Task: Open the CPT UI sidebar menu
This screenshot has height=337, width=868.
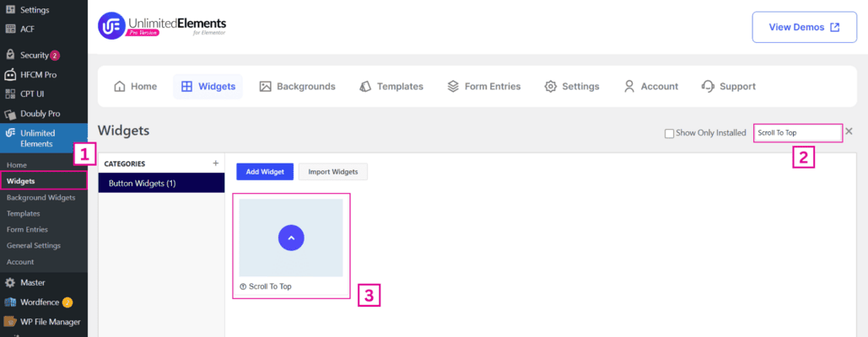Action: click(34, 94)
